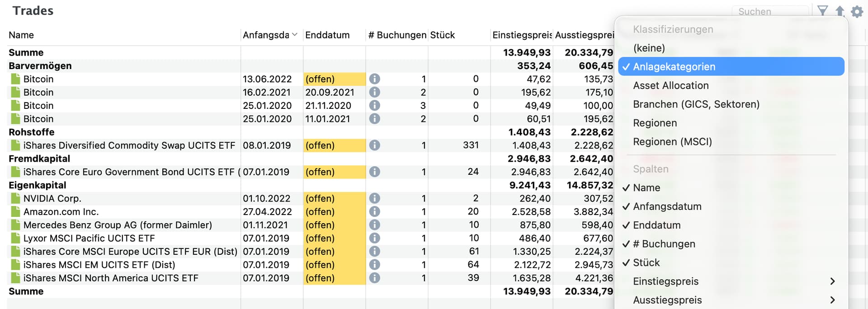
Task: Toggle the Enddatum column off
Action: [x=656, y=225]
